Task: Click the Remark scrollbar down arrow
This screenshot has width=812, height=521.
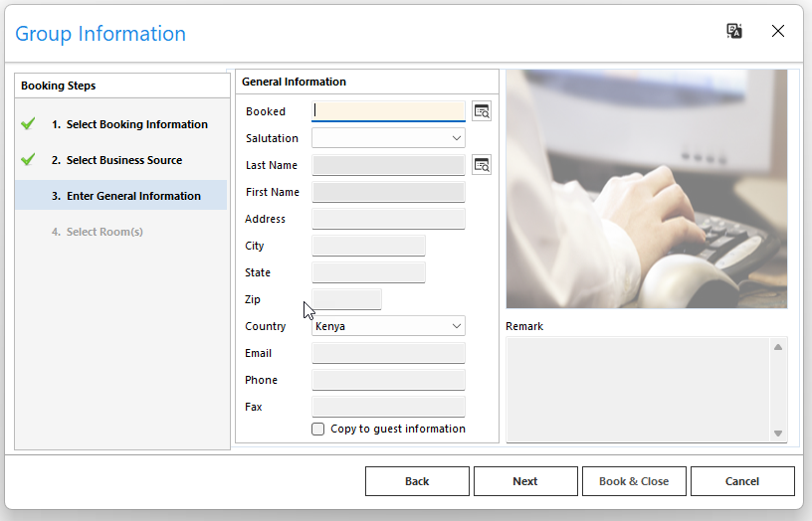Action: point(778,434)
